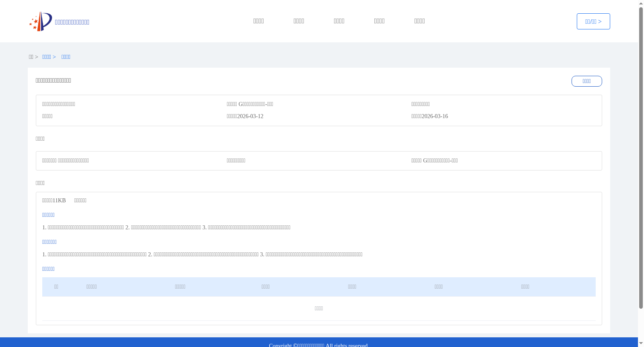
Task: Click the first column header of the table
Action: click(x=56, y=287)
